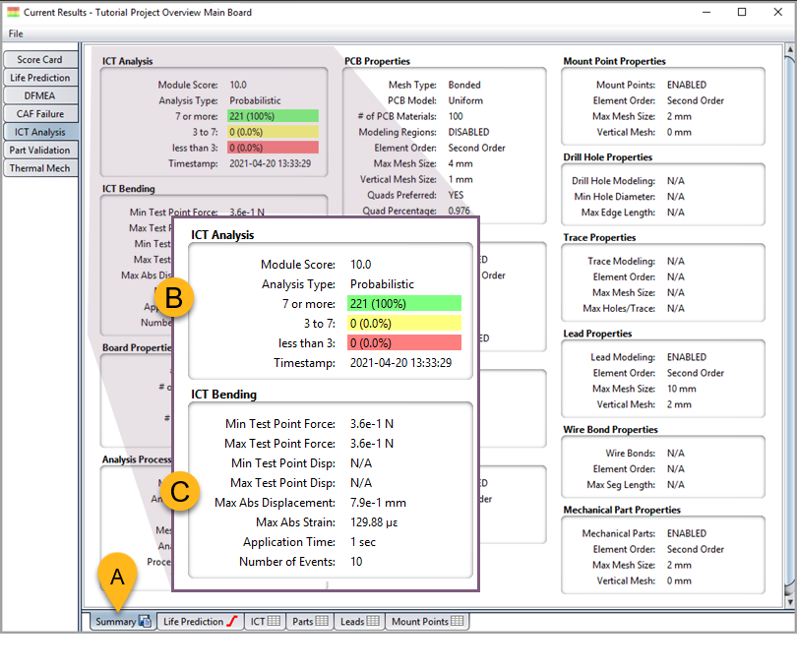Click the orange callout marker B

174,297
